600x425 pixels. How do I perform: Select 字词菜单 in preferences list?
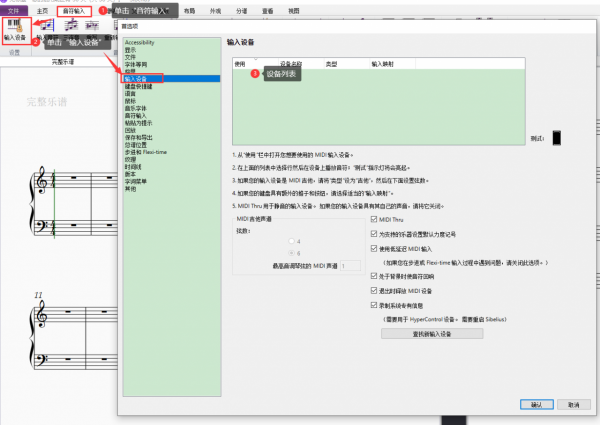click(x=136, y=181)
